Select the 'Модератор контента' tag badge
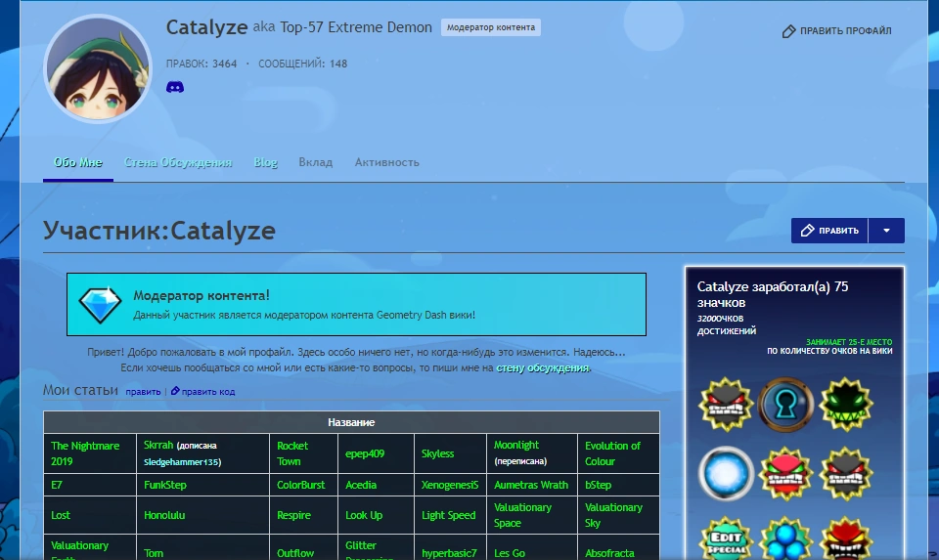The height and width of the screenshot is (560, 939). click(490, 27)
